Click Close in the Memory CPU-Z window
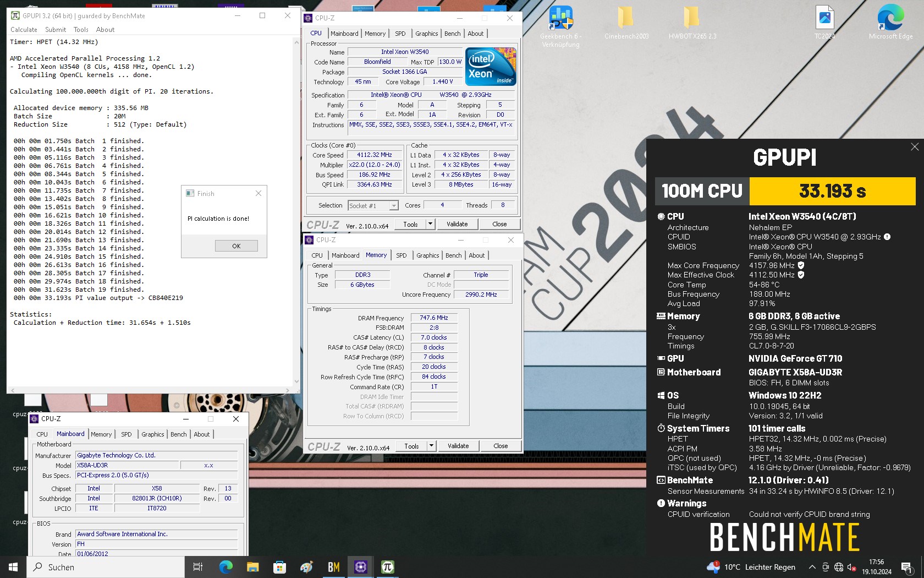The image size is (924, 578). click(x=501, y=446)
